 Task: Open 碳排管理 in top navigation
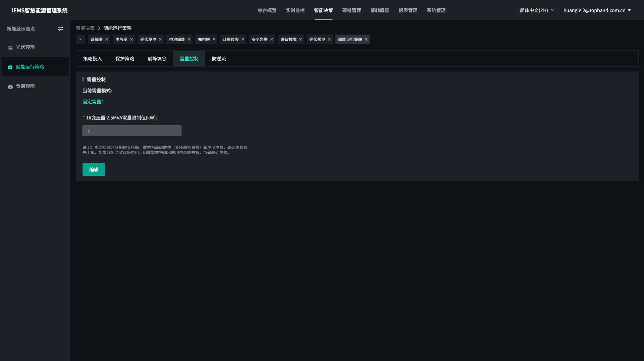352,10
